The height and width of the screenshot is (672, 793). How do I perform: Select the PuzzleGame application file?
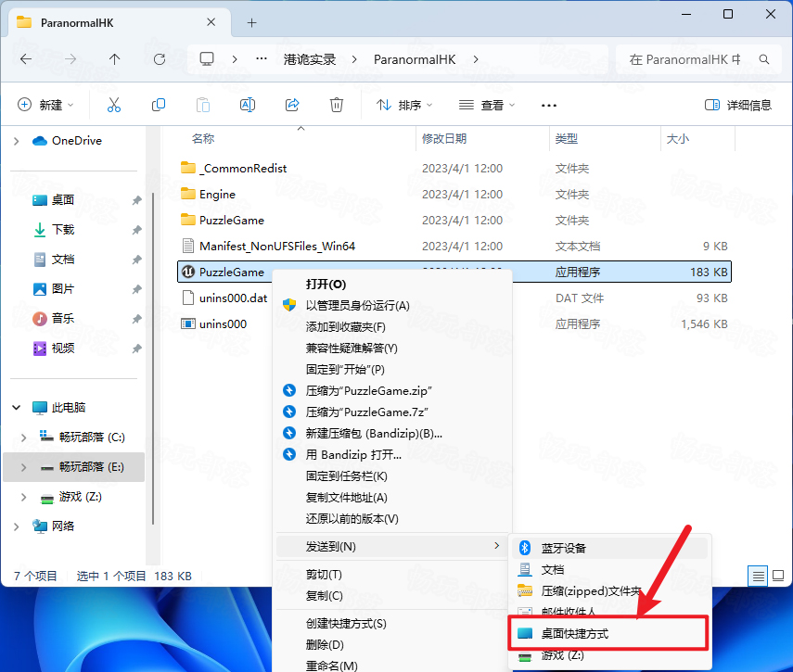click(x=454, y=272)
